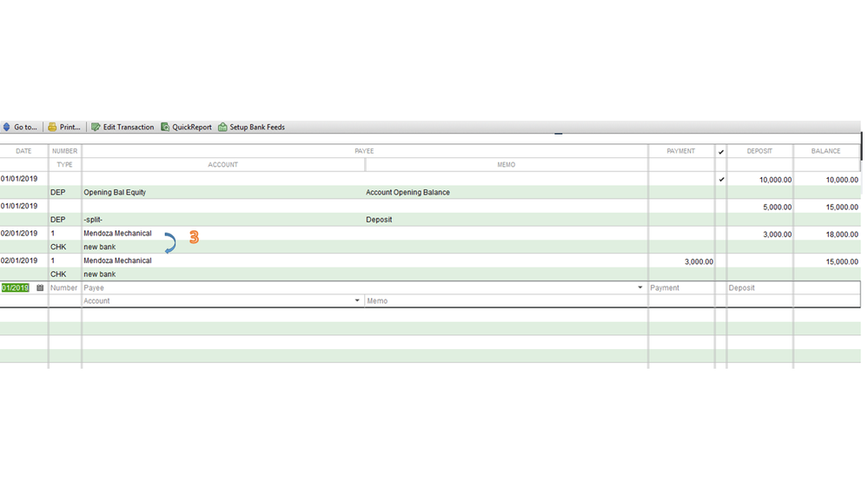Click the BALANCE column header
This screenshot has height=488, width=868.
click(x=826, y=151)
